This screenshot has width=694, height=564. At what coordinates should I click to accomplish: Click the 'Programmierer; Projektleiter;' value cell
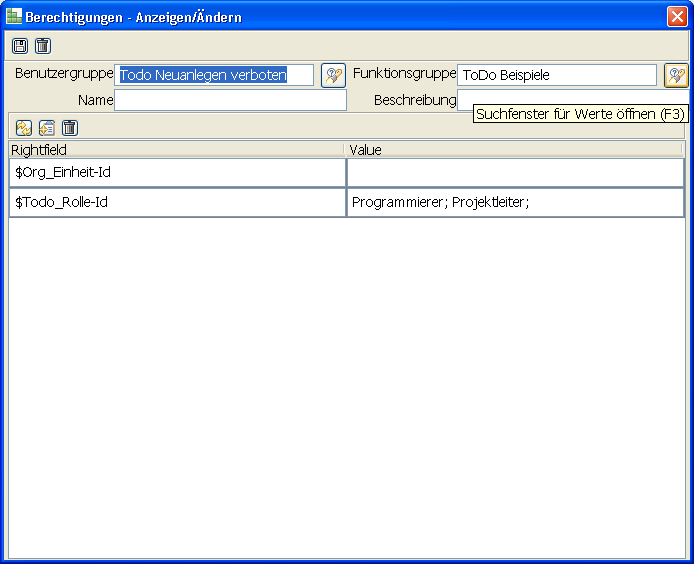514,202
